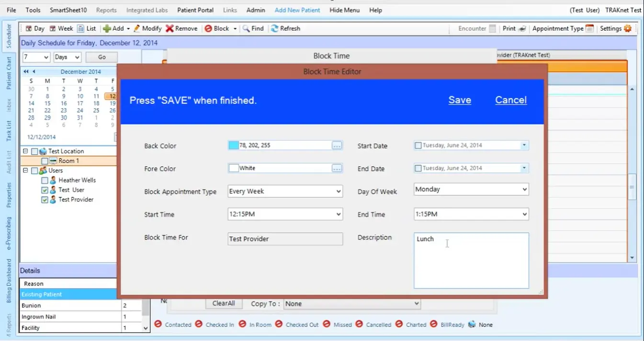The image size is (644, 341).
Task: Open the Tools menu
Action: (x=33, y=10)
